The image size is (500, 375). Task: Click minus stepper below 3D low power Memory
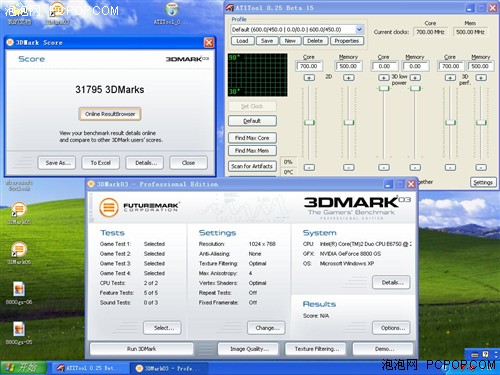coord(415,167)
